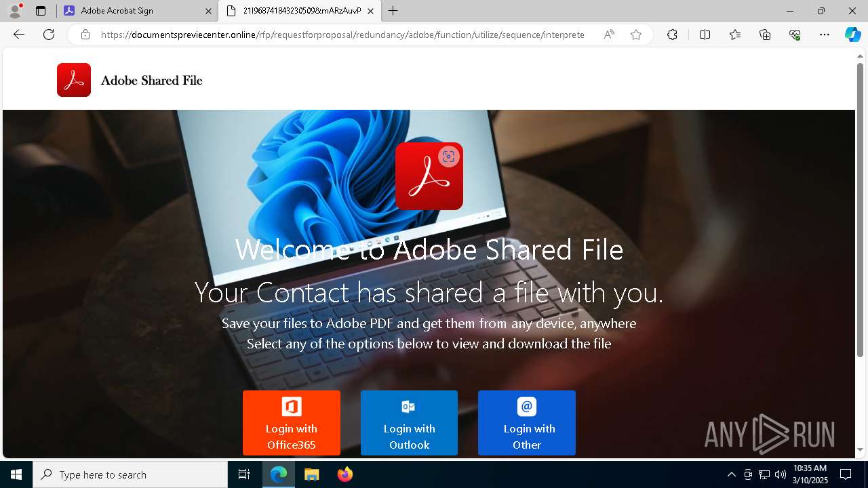Viewport: 868px width, 488px height.
Task: Open File Explorer from the taskbar
Action: [311, 474]
